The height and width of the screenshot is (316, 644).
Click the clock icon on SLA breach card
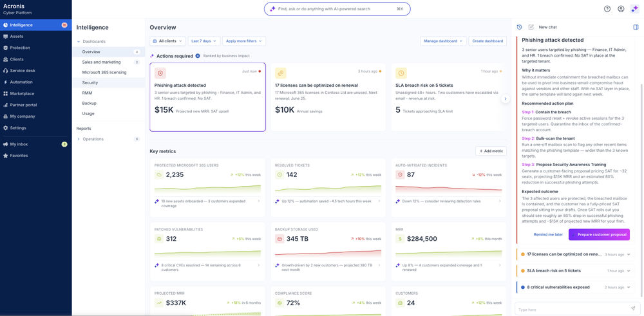[x=401, y=73]
